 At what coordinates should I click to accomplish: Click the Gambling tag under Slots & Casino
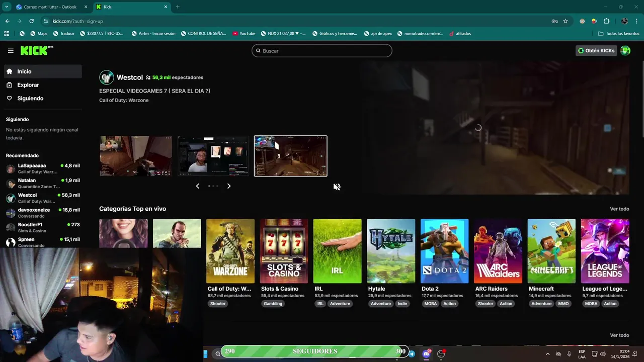[273, 304]
